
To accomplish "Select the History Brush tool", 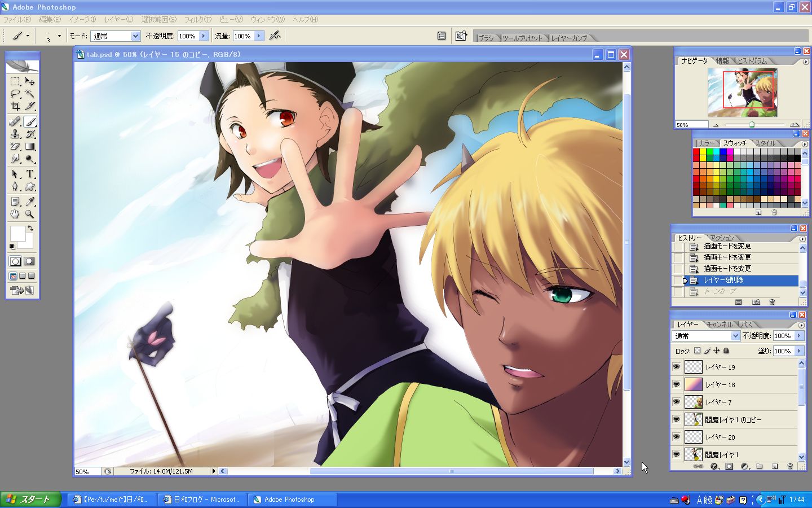I will tap(30, 134).
